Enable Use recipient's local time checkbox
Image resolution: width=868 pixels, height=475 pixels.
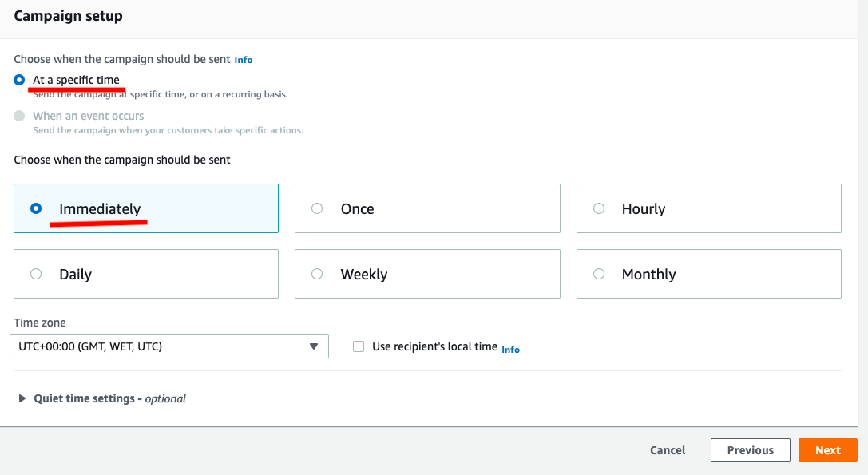[x=359, y=346]
